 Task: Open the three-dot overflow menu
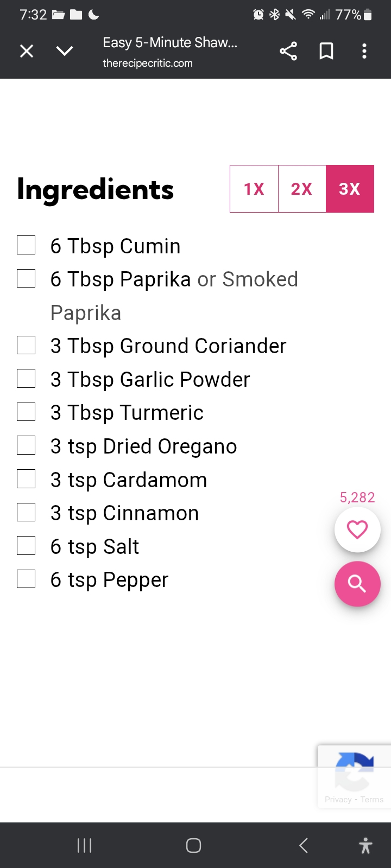point(364,51)
